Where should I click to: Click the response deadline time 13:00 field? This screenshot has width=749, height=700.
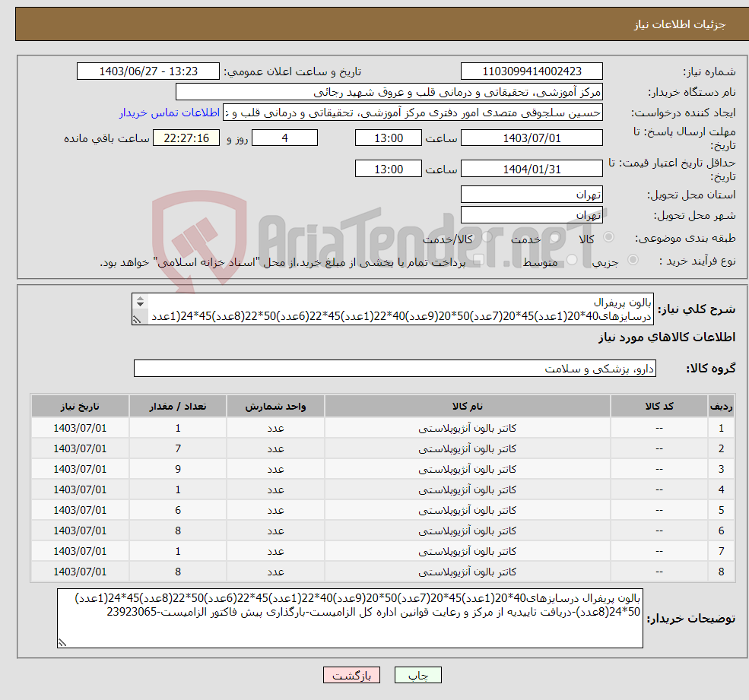[x=389, y=138]
